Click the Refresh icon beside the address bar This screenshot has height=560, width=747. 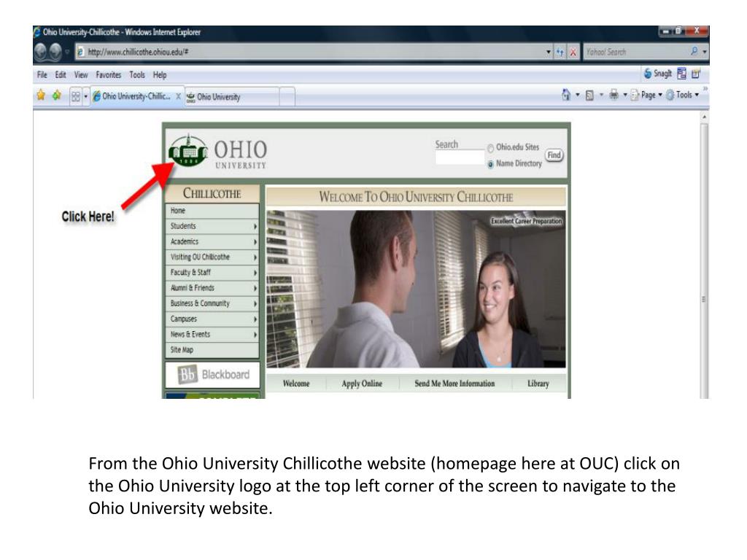click(x=560, y=52)
